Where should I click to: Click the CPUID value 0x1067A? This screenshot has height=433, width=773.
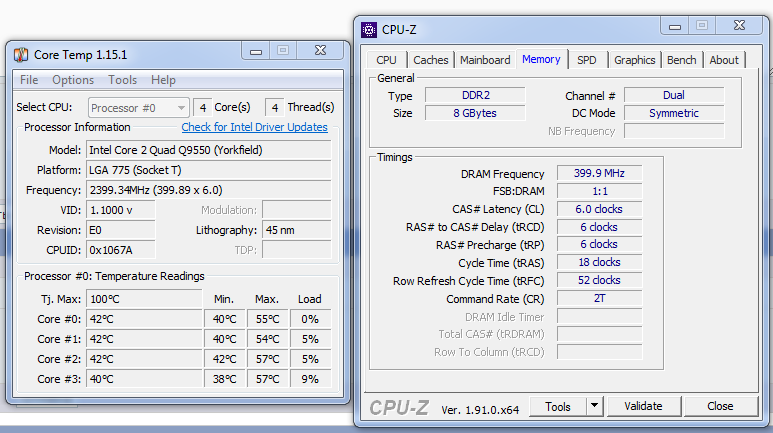coord(121,250)
